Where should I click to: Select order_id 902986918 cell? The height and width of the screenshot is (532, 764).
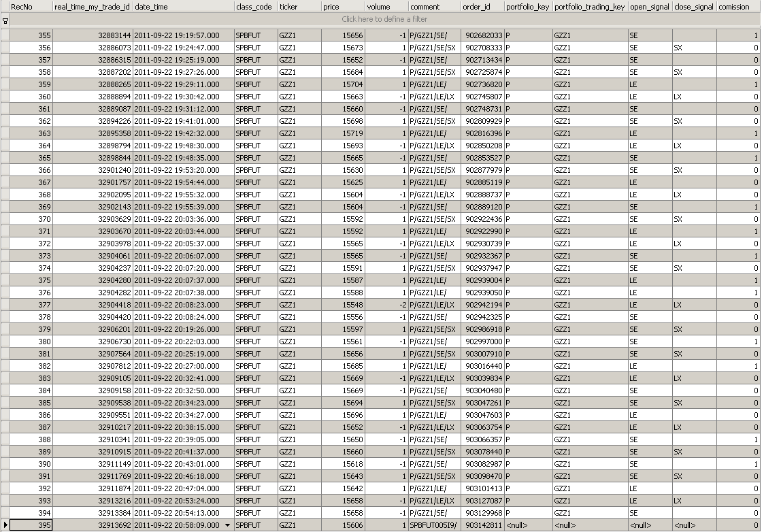(x=482, y=329)
